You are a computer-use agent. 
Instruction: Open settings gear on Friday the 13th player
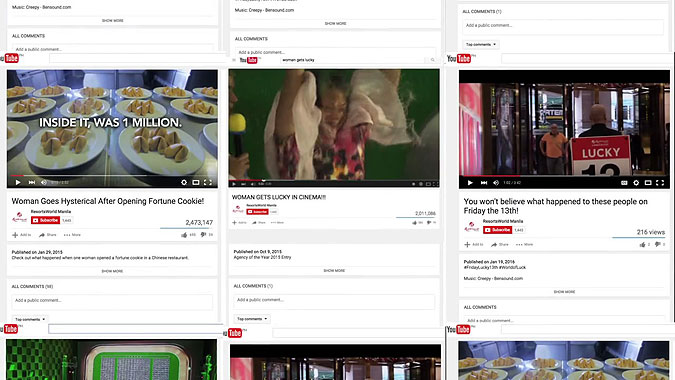pos(636,183)
